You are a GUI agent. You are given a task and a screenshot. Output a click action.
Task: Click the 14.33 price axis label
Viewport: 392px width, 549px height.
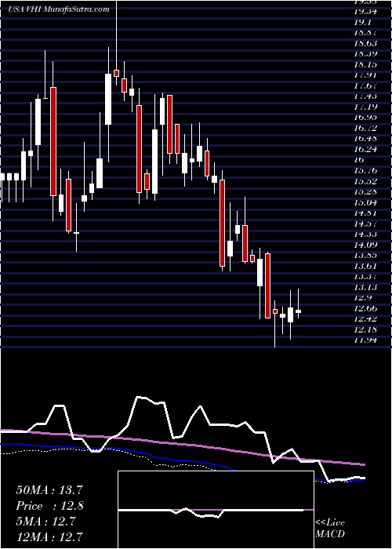[x=366, y=234]
